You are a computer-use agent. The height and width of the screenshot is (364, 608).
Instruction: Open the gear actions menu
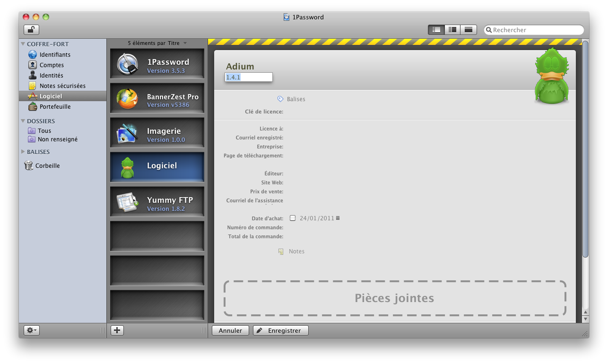tap(32, 330)
